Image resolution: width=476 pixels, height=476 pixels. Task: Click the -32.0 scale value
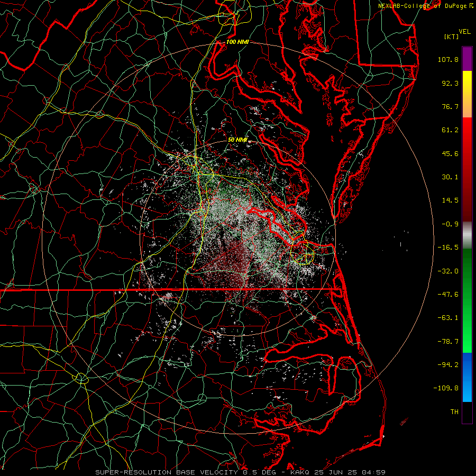448,271
